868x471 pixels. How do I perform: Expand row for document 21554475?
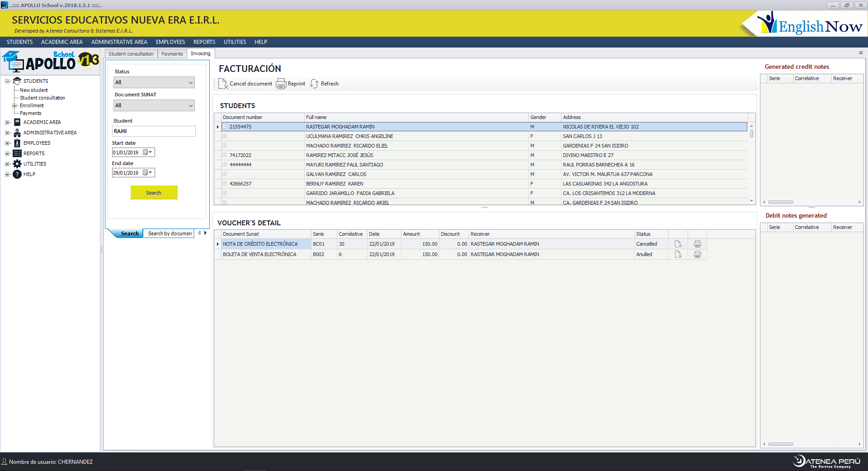224,127
